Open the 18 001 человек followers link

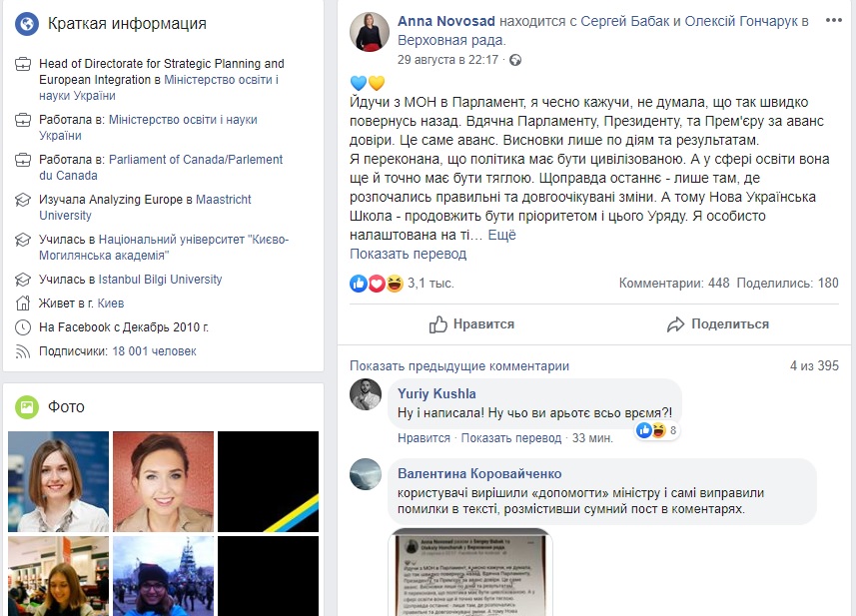tap(154, 351)
